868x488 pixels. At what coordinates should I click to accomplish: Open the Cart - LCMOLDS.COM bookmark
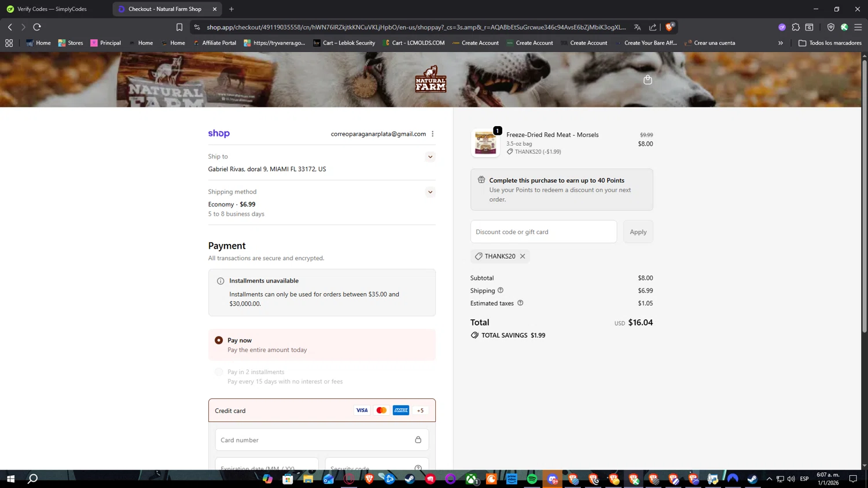(x=414, y=43)
